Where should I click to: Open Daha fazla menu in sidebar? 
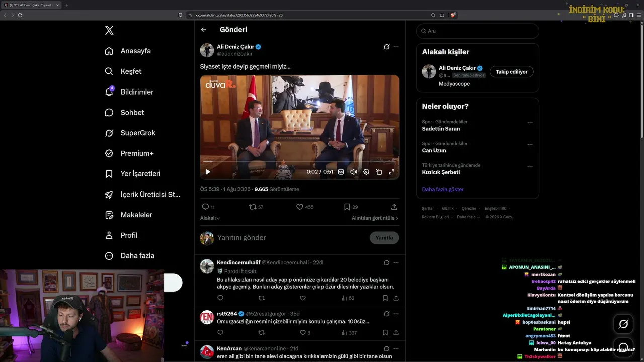pos(130,256)
